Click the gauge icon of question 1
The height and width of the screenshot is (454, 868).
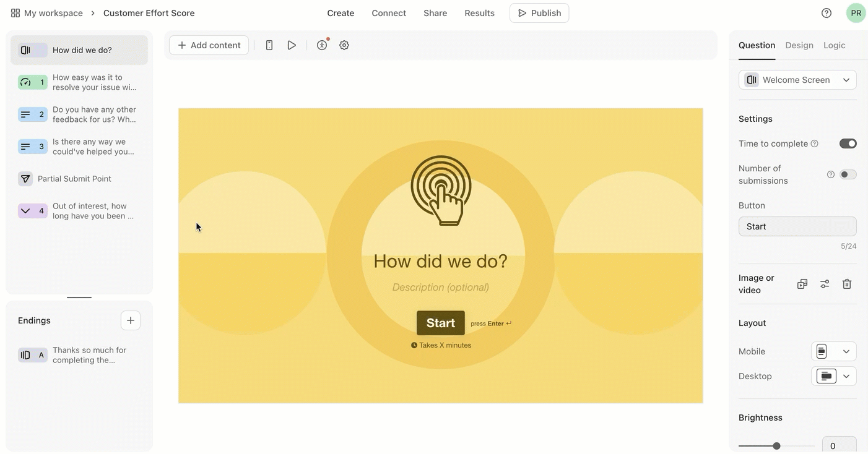pos(25,82)
